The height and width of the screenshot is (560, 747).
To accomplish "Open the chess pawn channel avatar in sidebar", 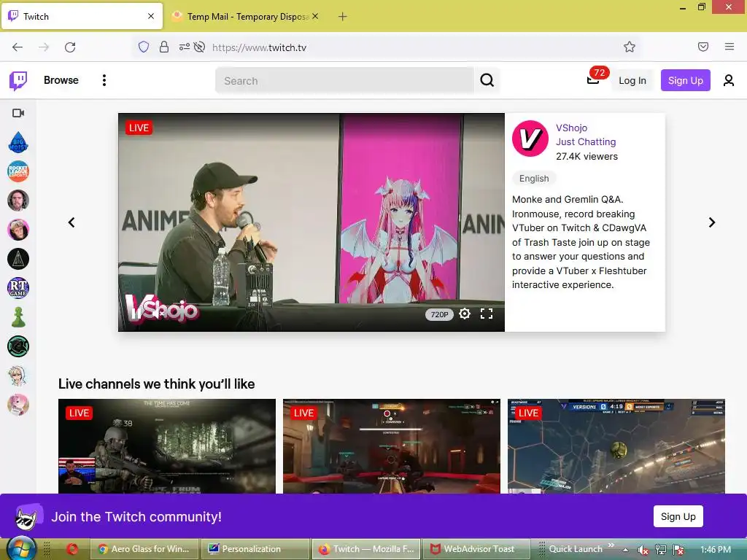I will (18, 317).
